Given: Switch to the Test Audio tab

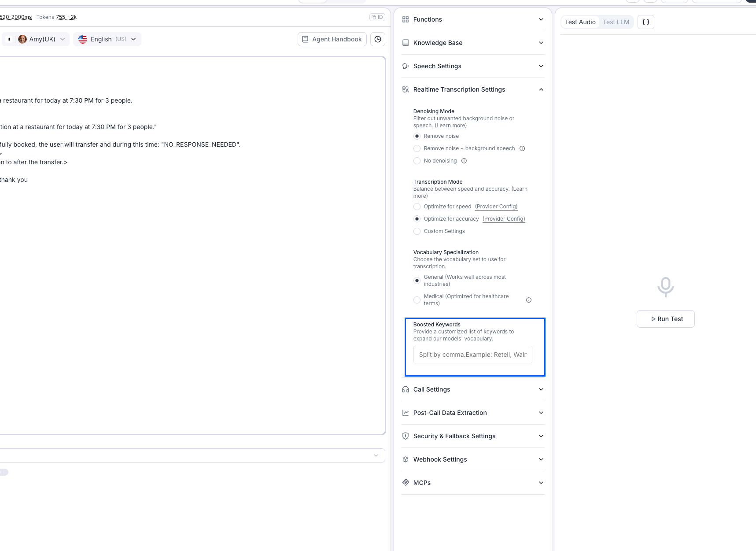Looking at the screenshot, I should [580, 22].
